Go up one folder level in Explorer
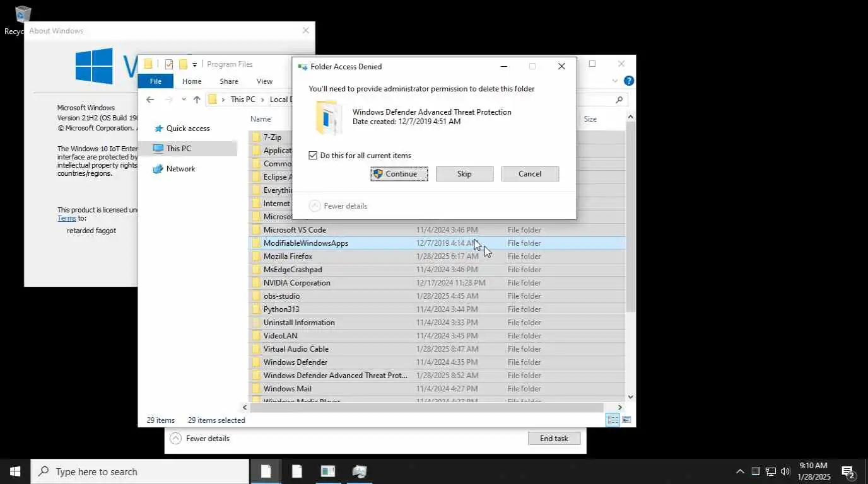Screen dimensions: 868x484 pyautogui.click(x=197, y=100)
